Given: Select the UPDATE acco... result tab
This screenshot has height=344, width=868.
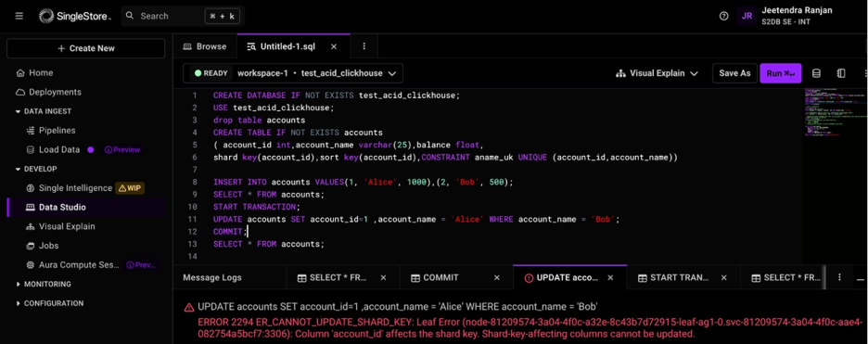Looking at the screenshot, I should [x=562, y=277].
